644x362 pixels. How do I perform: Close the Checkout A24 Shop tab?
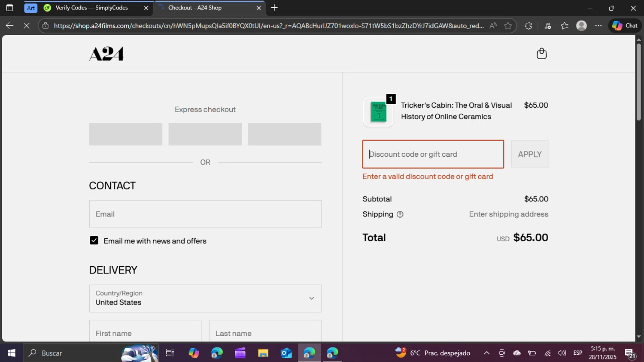tap(258, 8)
